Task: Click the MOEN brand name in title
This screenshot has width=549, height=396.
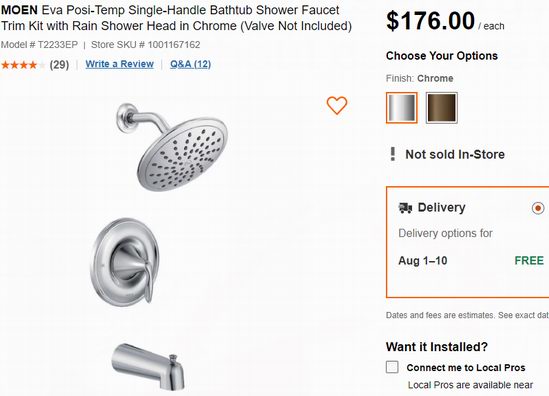Action: click(x=19, y=10)
